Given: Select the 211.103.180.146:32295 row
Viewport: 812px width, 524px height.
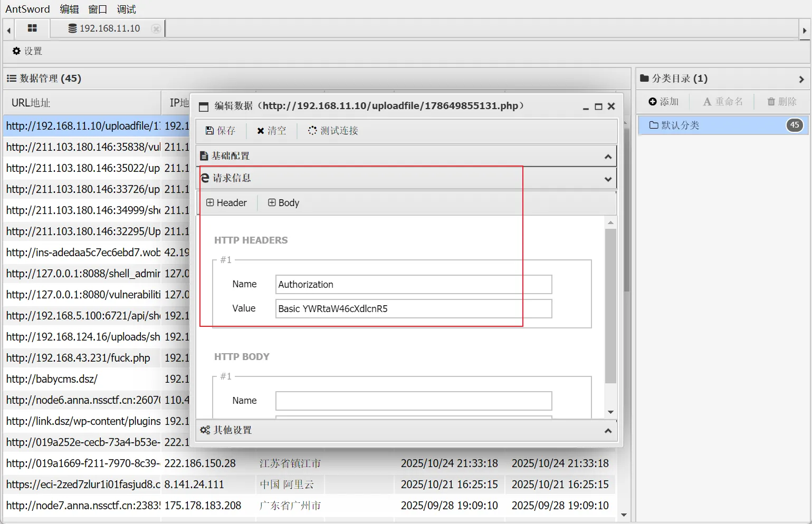Looking at the screenshot, I should pyautogui.click(x=97, y=231).
